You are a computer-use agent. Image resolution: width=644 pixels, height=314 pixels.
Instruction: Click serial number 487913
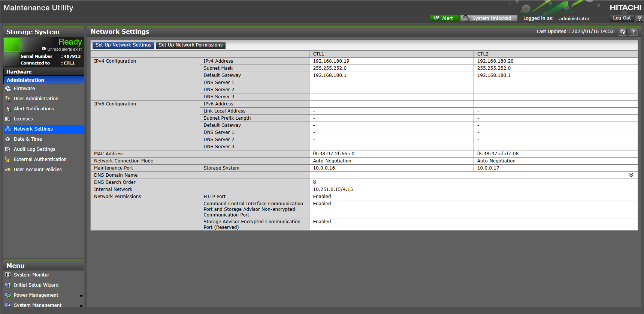[x=72, y=56]
